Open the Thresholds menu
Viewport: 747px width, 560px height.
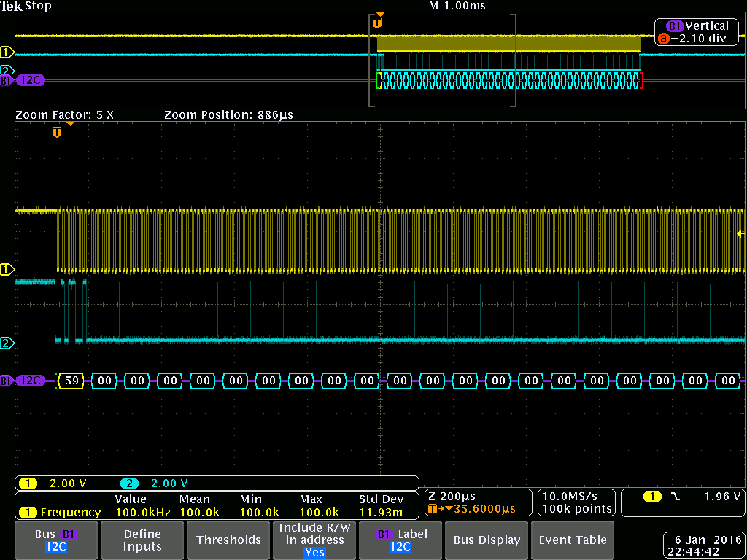click(x=228, y=540)
